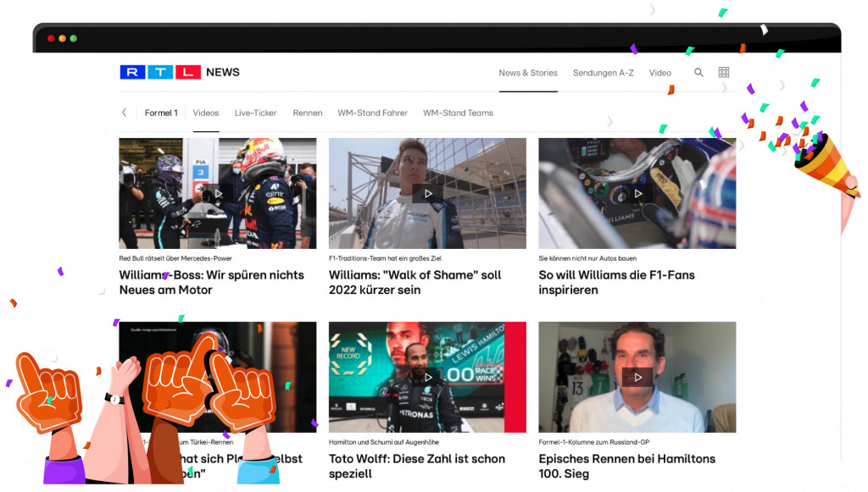The width and height of the screenshot is (868, 492).
Task: Open Sendungen A-Z menu
Action: [603, 73]
